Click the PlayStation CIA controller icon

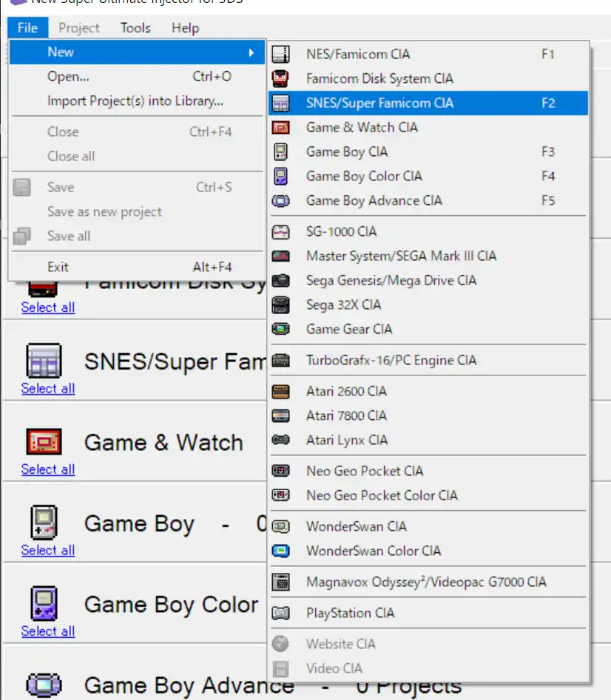click(x=280, y=613)
